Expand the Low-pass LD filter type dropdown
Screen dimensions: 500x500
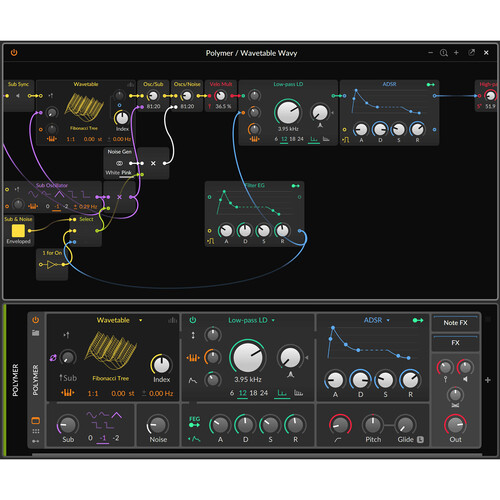click(273, 320)
